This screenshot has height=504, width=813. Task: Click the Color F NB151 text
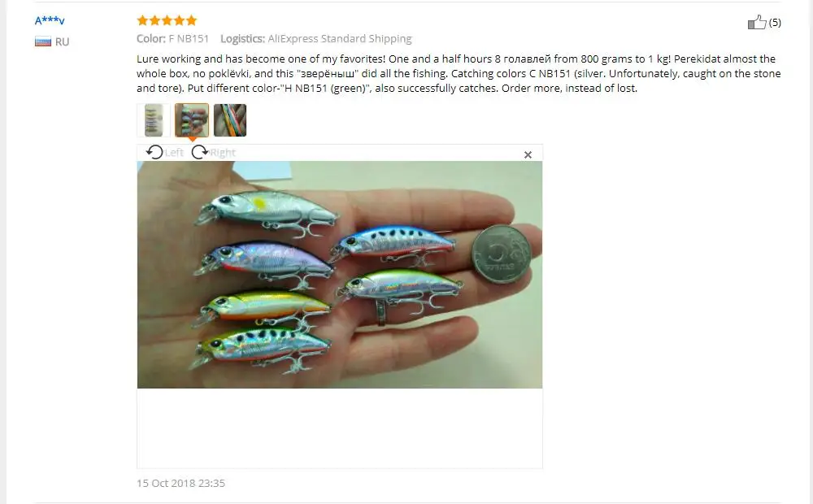[x=172, y=38]
